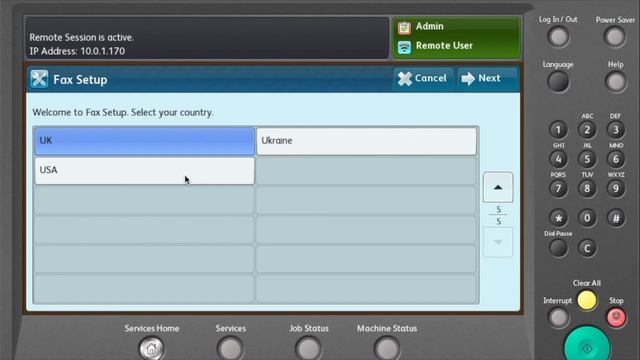Tap keypad digit 1
Viewport: 640px width, 360px height.
click(x=558, y=130)
